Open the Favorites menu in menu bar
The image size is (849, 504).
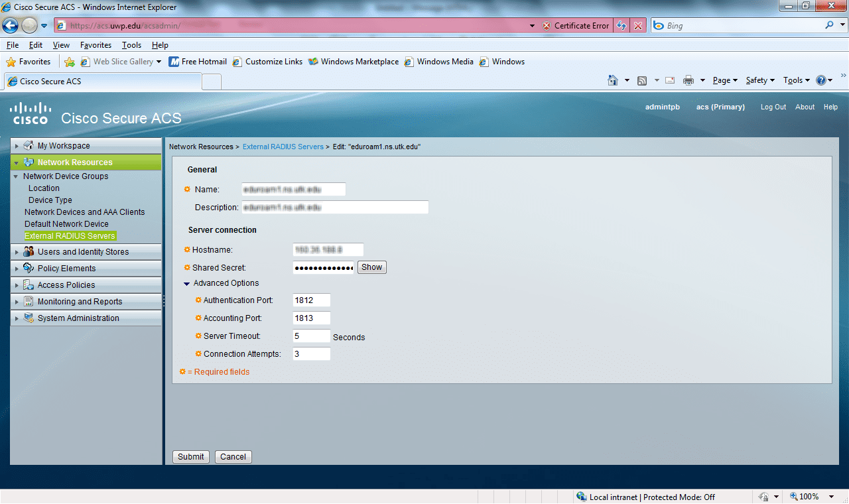coord(96,45)
